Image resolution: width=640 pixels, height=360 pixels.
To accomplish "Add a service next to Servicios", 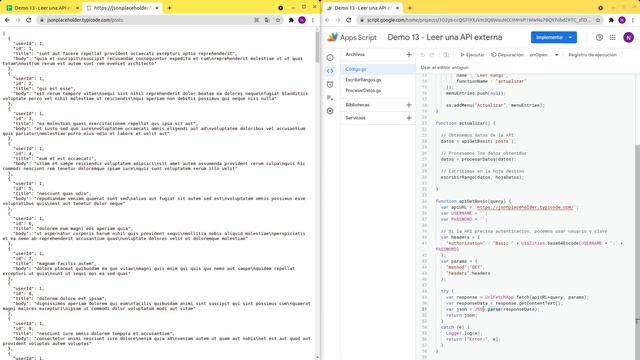I will (x=409, y=118).
